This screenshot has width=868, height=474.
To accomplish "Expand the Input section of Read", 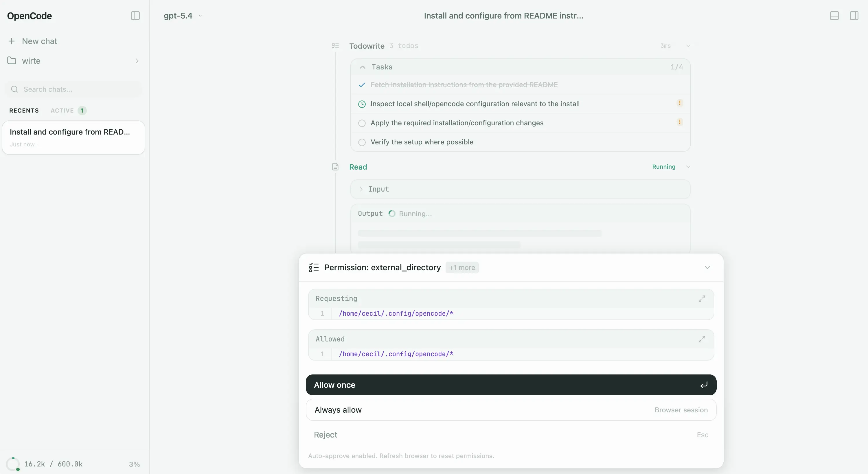I will click(x=361, y=189).
